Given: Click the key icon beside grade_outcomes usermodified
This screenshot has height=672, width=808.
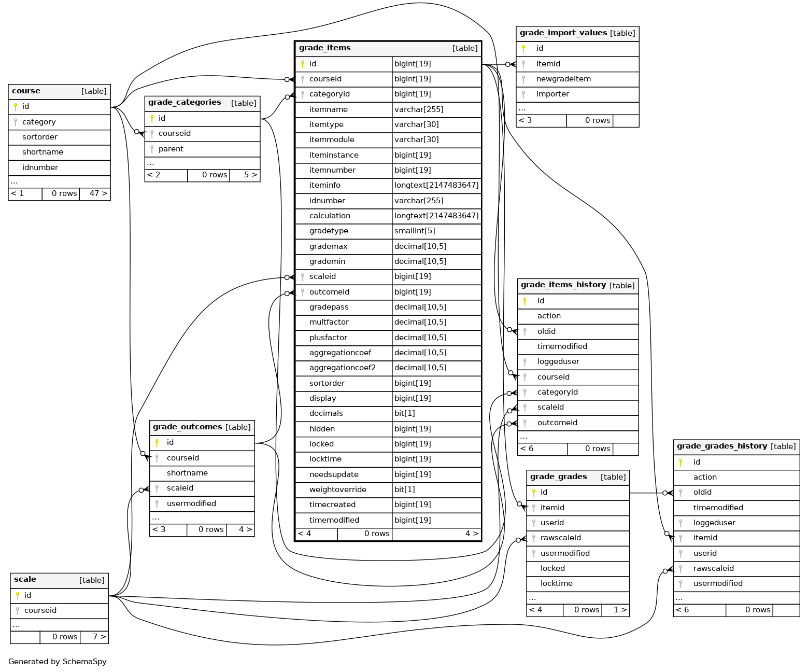Looking at the screenshot, I should pos(157,504).
